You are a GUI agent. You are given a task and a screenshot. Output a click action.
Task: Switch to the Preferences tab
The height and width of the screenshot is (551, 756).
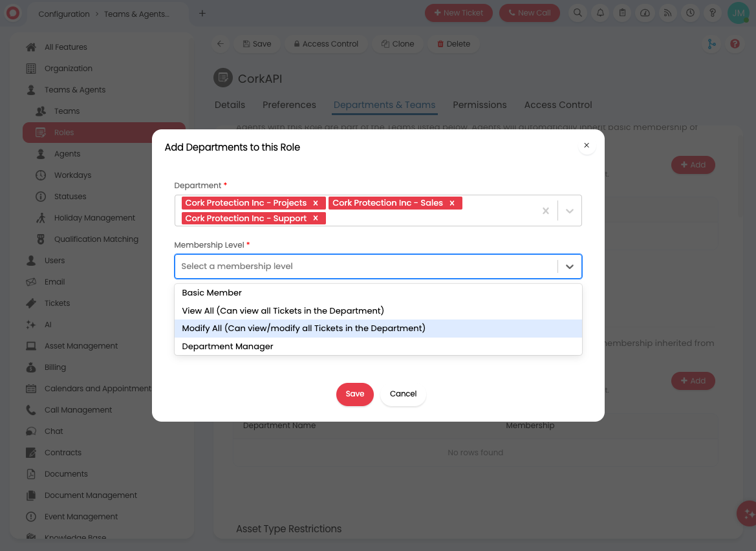(289, 105)
